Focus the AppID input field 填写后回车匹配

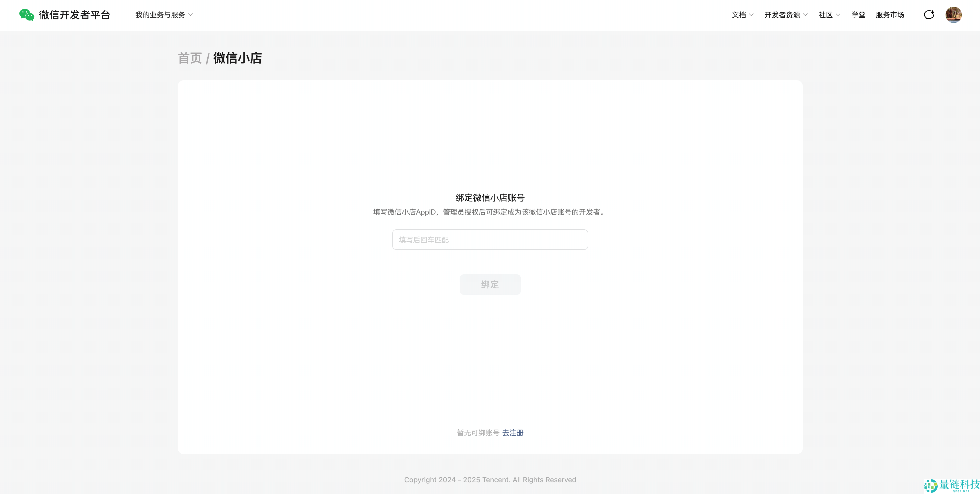(x=490, y=239)
